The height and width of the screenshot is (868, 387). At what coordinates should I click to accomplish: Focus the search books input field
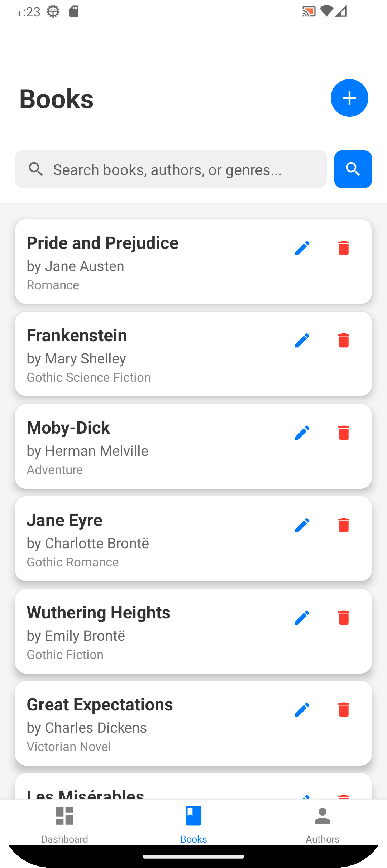click(179, 169)
